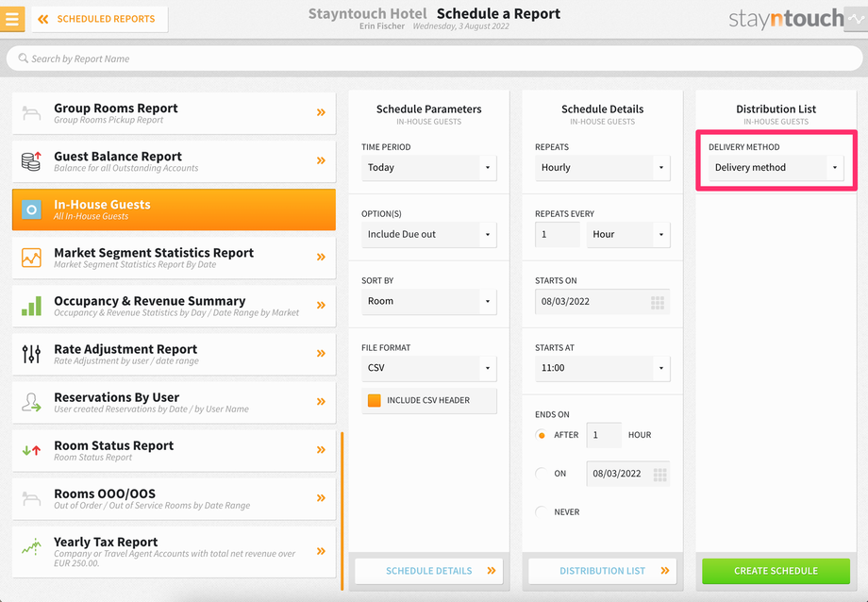
Task: Open the Repeats Every Hour unit dropdown
Action: tap(628, 234)
